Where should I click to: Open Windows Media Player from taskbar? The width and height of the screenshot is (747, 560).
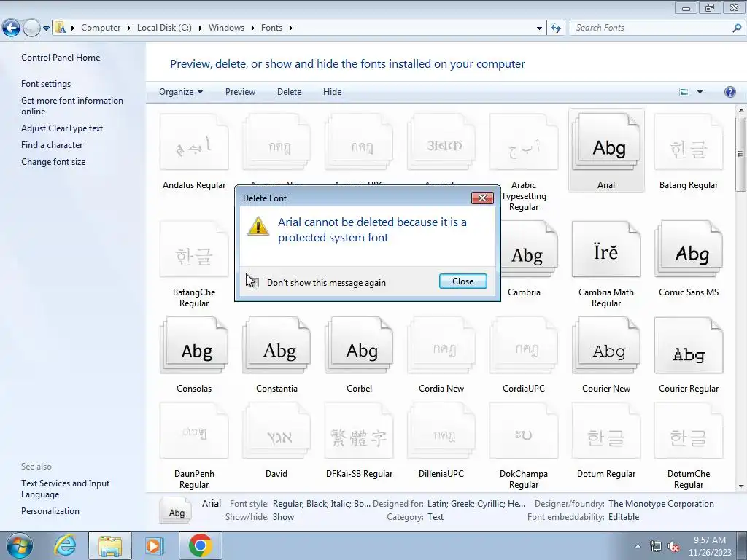point(154,545)
